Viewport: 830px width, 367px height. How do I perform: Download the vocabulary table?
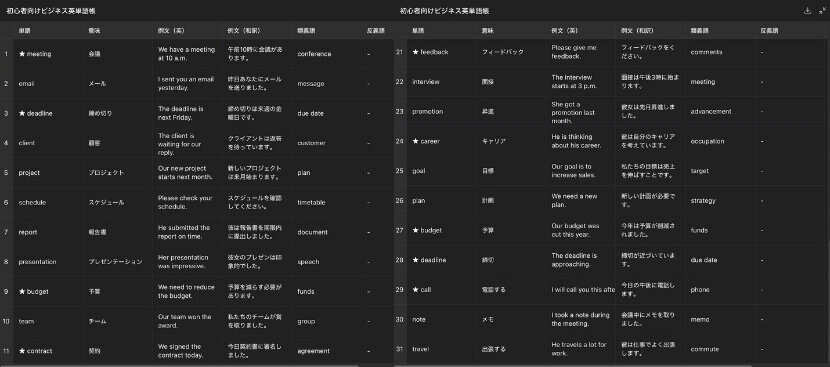807,11
